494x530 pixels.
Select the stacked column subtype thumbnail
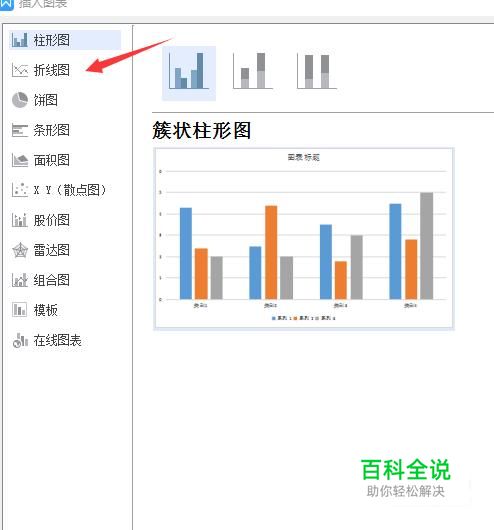253,71
